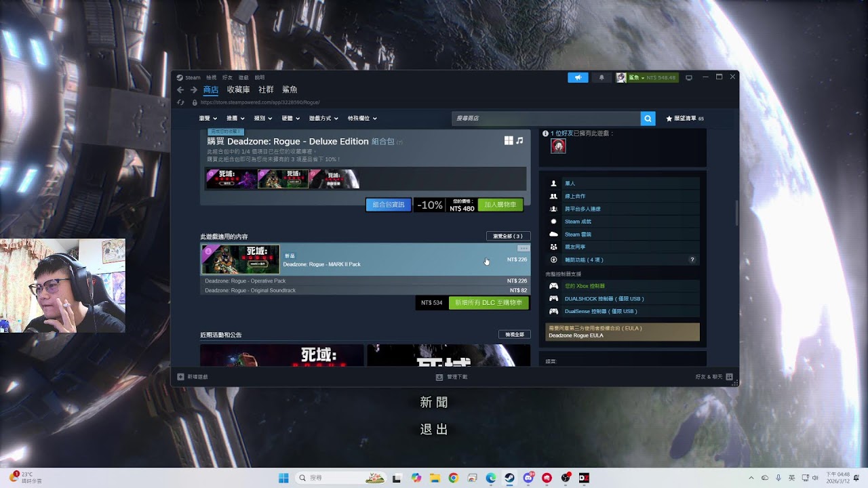The height and width of the screenshot is (488, 868).
Task: Open the 遊戲 games menu
Action: pyautogui.click(x=243, y=78)
